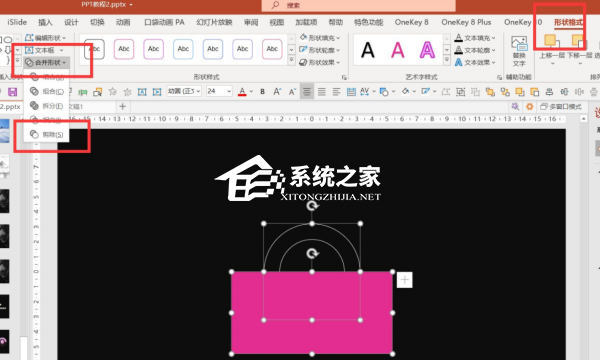600x360 pixels.
Task: Click the paint bucket fill icon
Action: click(406, 91)
